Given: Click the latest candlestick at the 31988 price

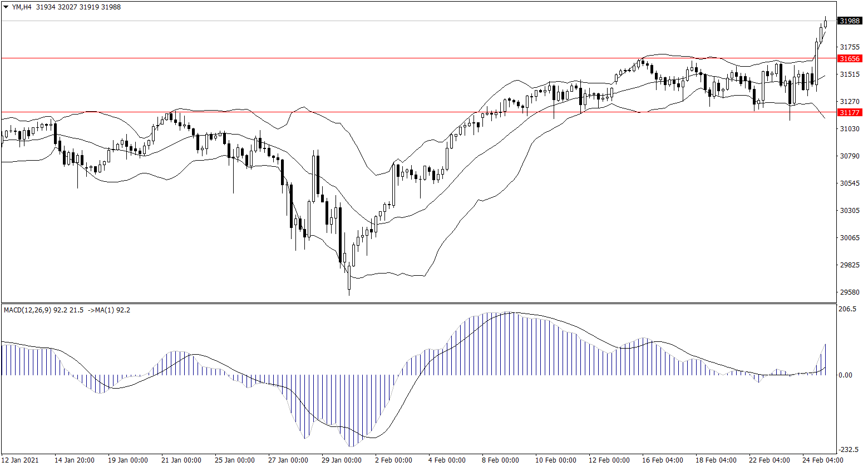Looking at the screenshot, I should tap(826, 23).
